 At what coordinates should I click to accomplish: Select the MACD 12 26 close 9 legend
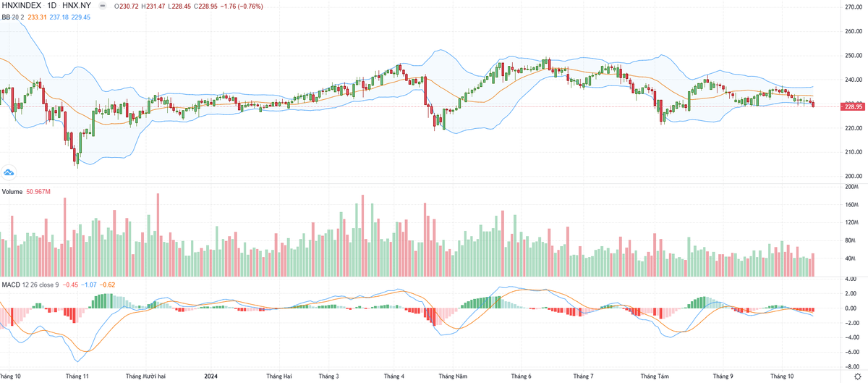(30, 284)
